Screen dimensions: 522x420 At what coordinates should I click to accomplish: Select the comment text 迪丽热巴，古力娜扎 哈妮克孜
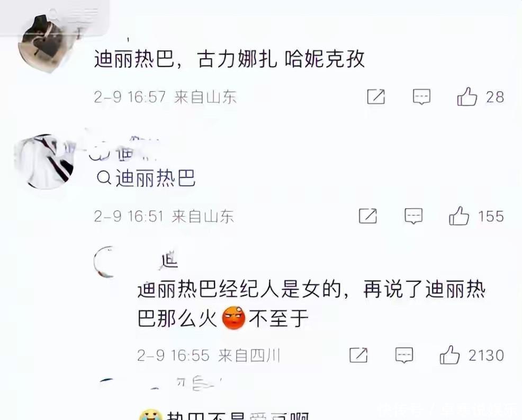[229, 59]
